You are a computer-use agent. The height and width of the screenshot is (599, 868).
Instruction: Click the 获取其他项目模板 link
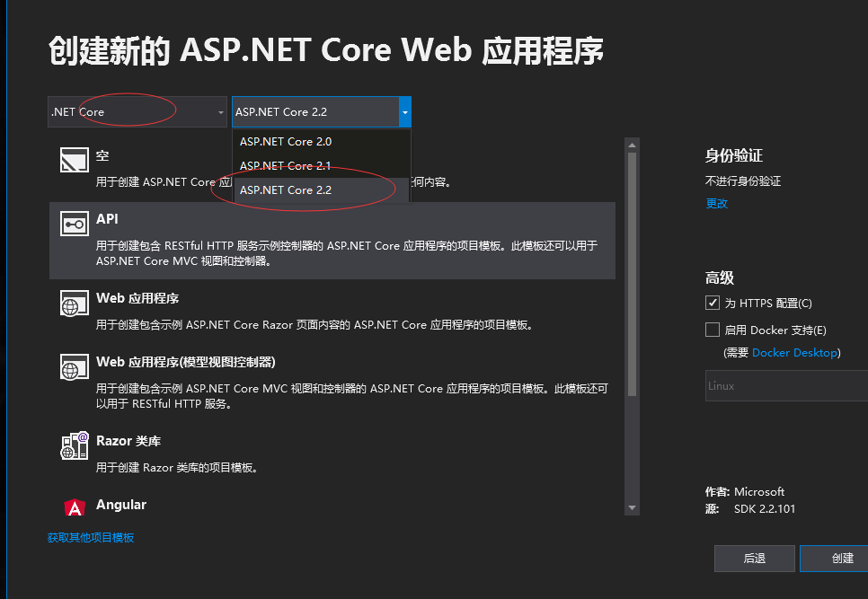click(91, 537)
